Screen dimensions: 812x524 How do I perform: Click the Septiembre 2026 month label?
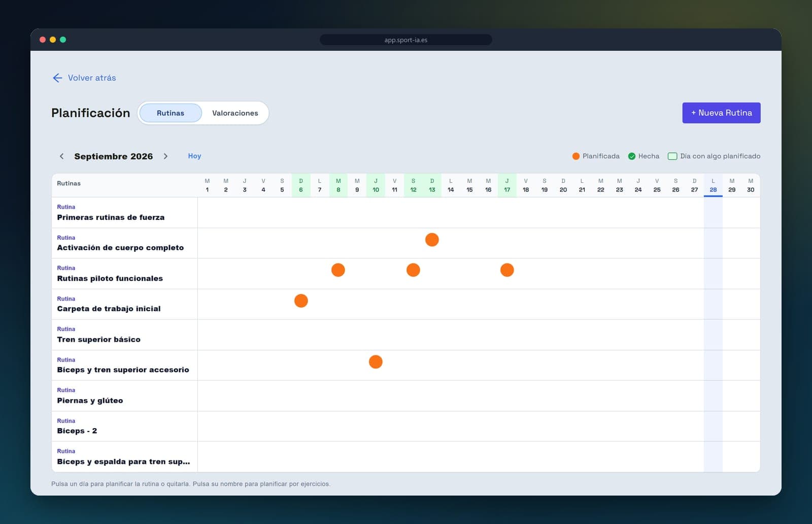coord(113,156)
